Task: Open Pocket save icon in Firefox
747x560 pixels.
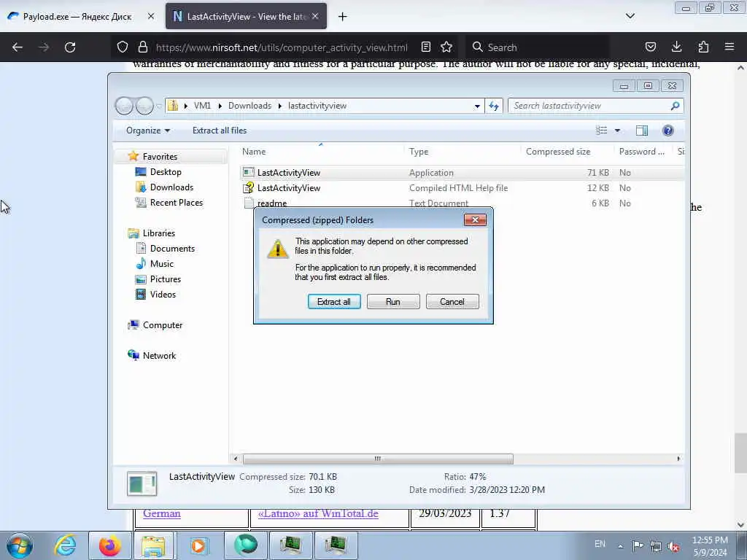Action: 650,47
